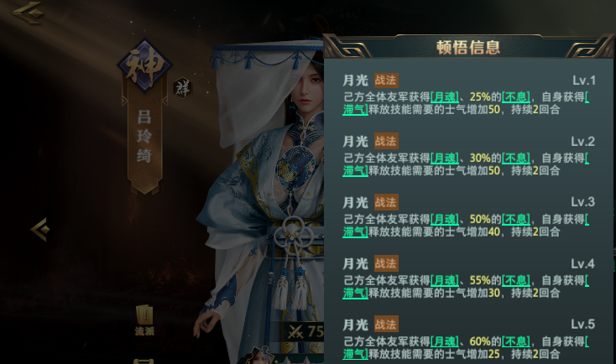Click the Lv.4 level label
This screenshot has height=364, width=616.
click(x=582, y=264)
